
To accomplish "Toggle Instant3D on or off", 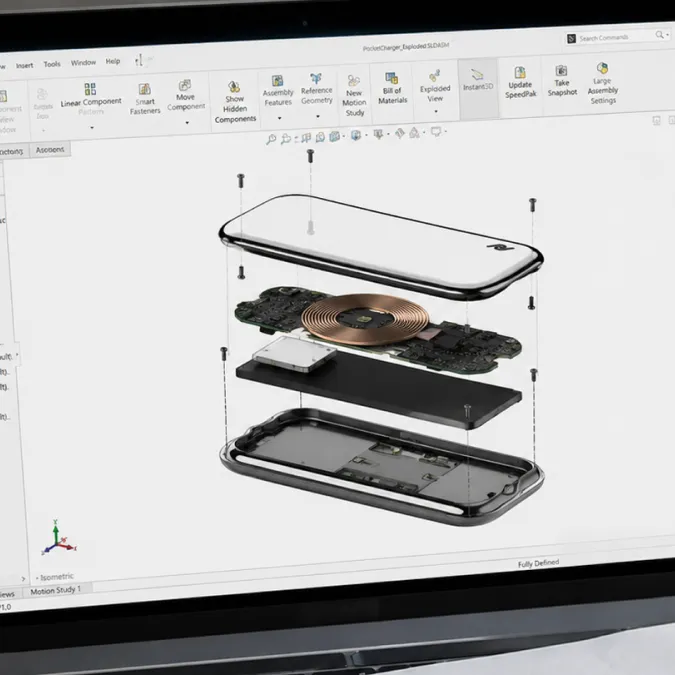I will tap(478, 80).
